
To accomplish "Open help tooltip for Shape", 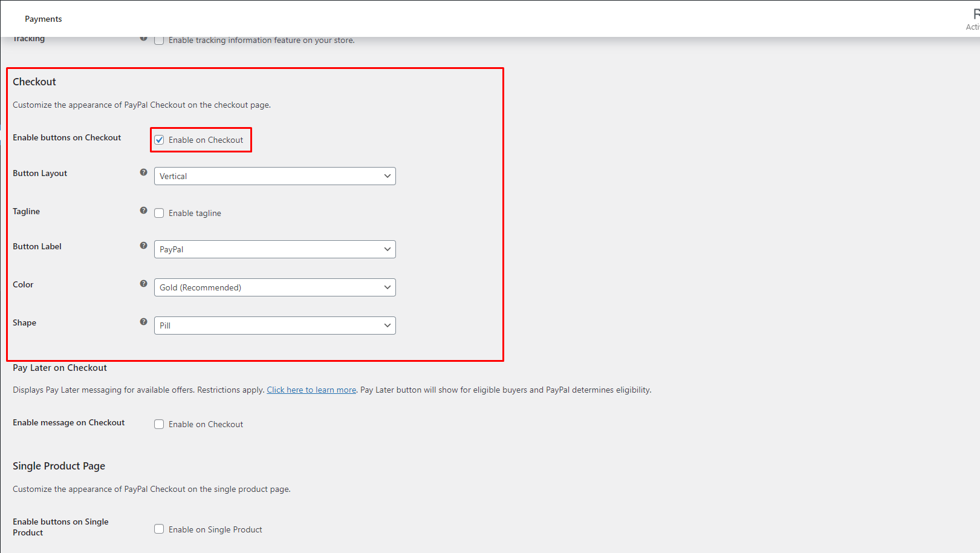I will 143,322.
